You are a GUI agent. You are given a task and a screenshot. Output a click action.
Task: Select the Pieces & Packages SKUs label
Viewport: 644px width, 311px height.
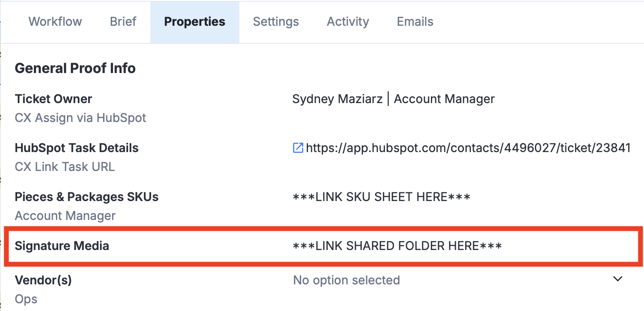[86, 197]
